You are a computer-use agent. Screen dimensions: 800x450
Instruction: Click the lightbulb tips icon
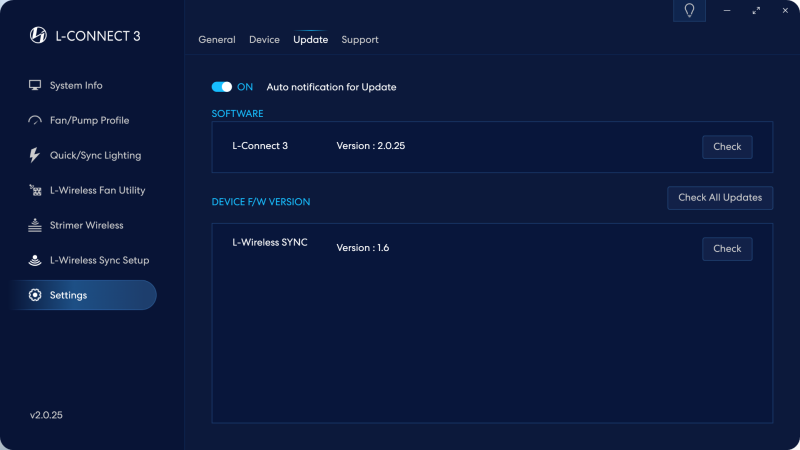[689, 11]
